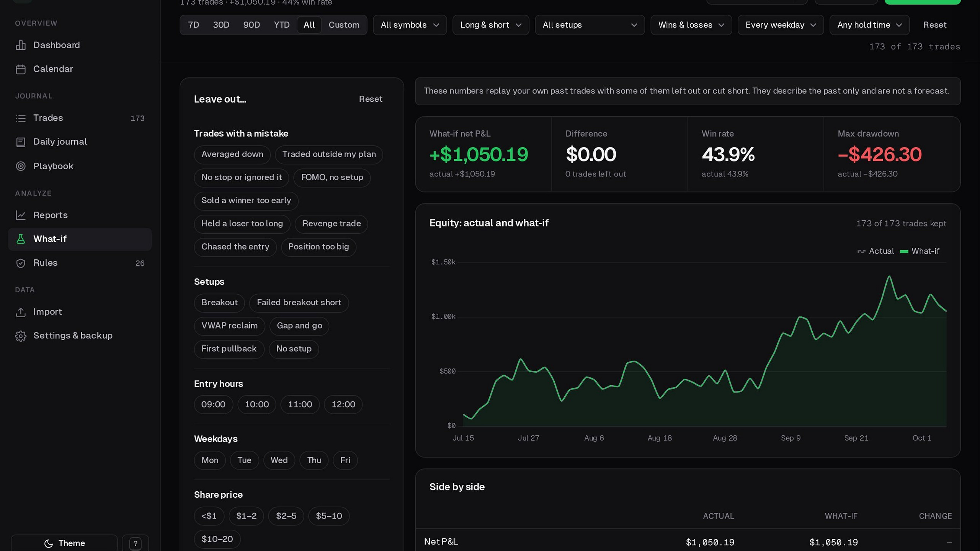
Task: Select the 7D time range tab
Action: [194, 25]
